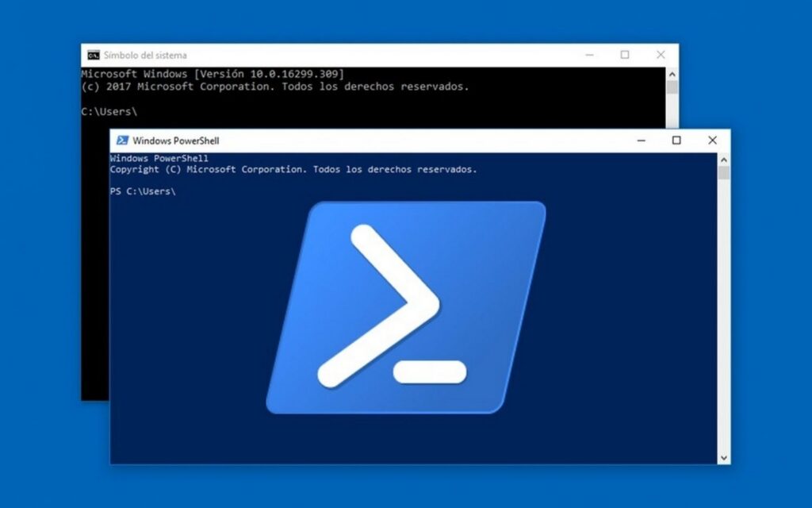The width and height of the screenshot is (812, 508).
Task: Click the scroll-down arrow on PowerShell scrollbar
Action: (x=722, y=457)
